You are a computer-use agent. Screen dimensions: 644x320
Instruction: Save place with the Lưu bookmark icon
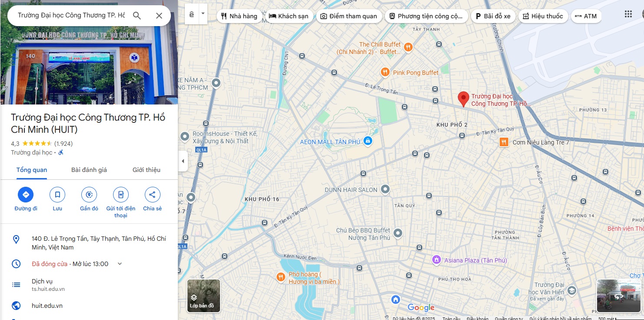coord(57,195)
